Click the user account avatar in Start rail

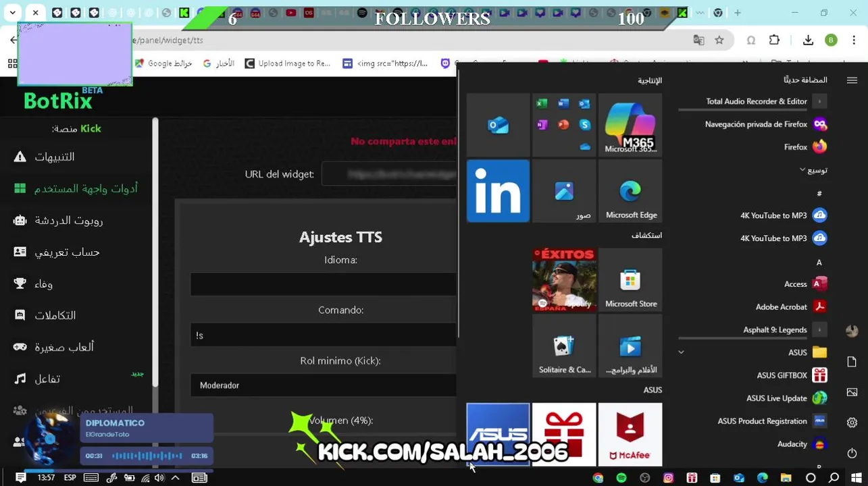click(x=852, y=331)
